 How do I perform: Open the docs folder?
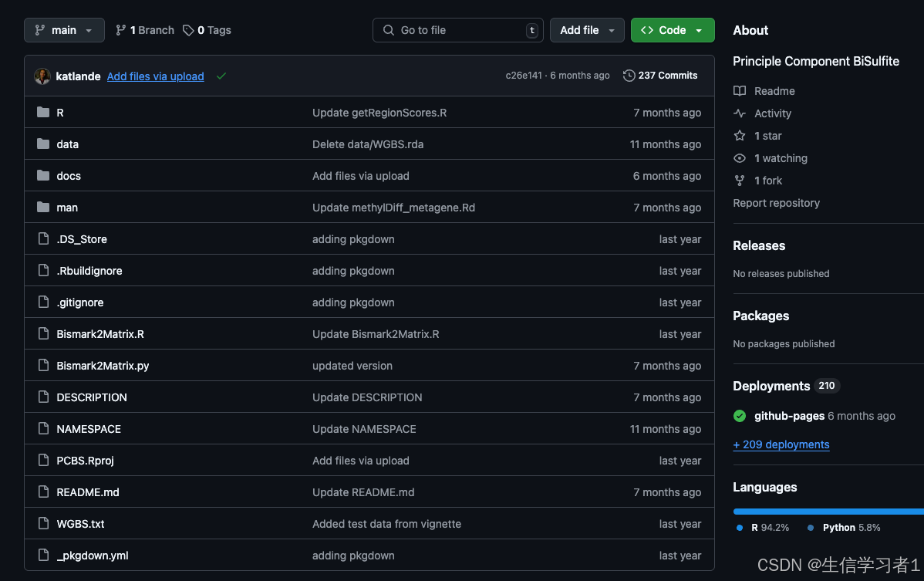point(69,176)
